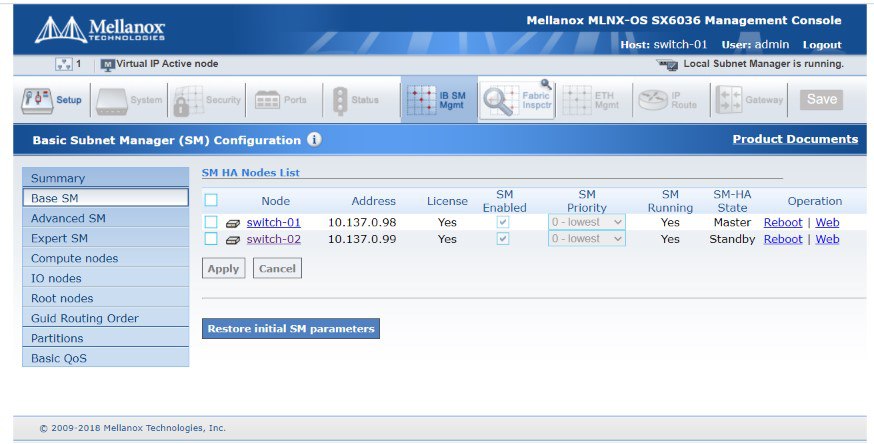Viewport: 874px width, 444px height.
Task: Click the Master SM-HA state cell
Action: pyautogui.click(x=732, y=222)
